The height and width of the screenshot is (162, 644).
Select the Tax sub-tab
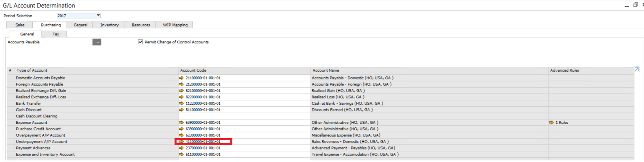[x=56, y=34]
